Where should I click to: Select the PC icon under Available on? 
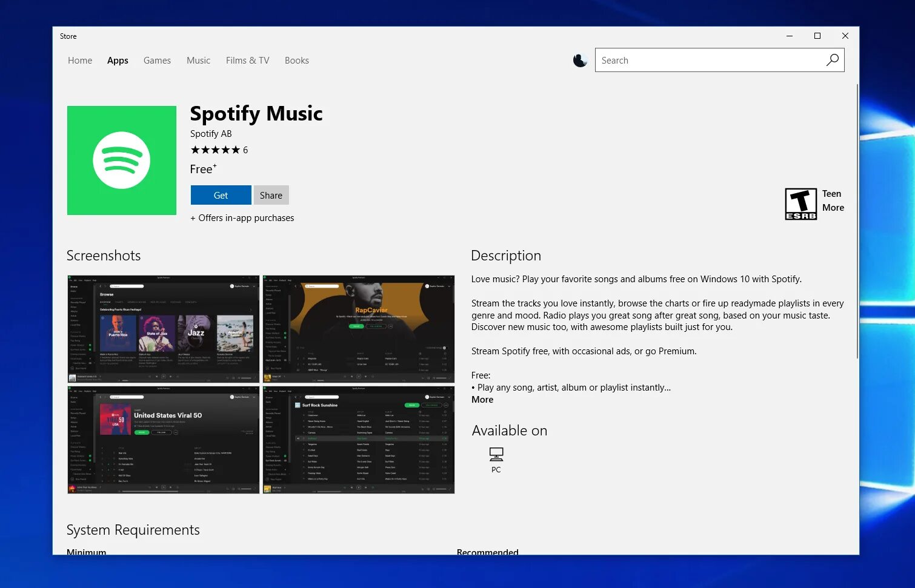pyautogui.click(x=496, y=455)
